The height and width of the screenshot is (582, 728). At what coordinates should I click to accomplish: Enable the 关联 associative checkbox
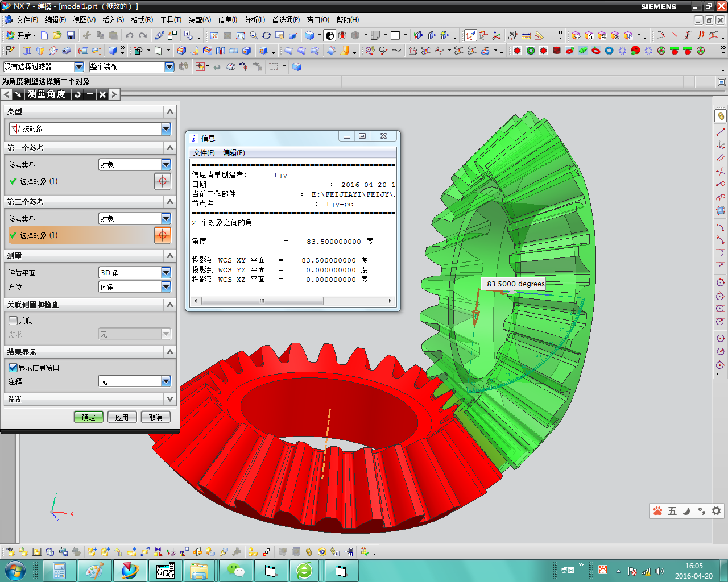[x=13, y=321]
